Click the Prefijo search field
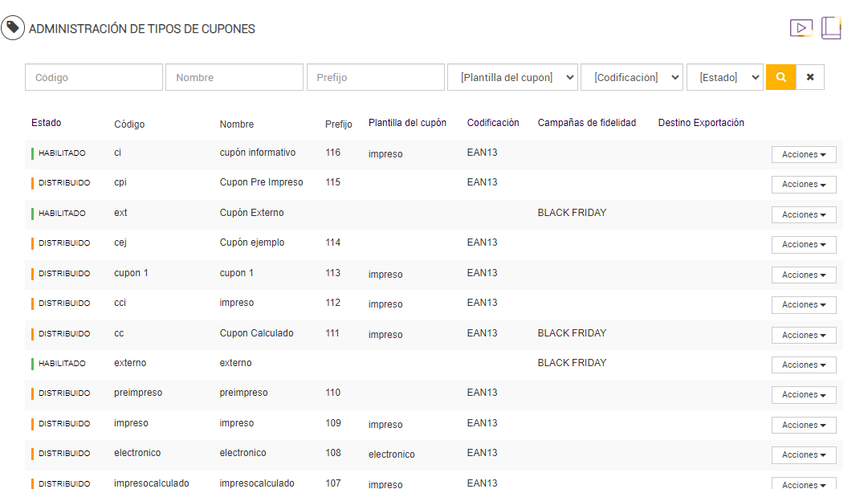Image resolution: width=868 pixels, height=489 pixels. point(376,77)
